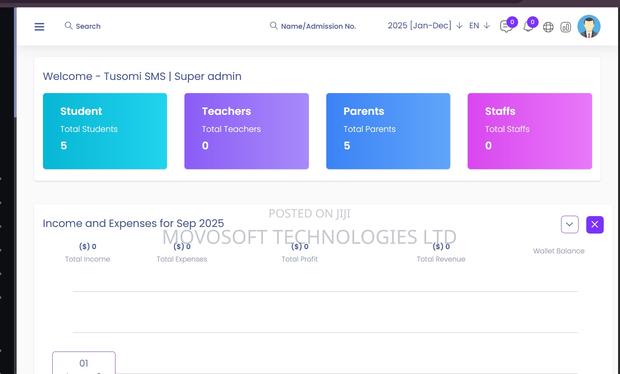Click the Total Expenses label
This screenshot has height=374, width=620.
pyautogui.click(x=182, y=259)
